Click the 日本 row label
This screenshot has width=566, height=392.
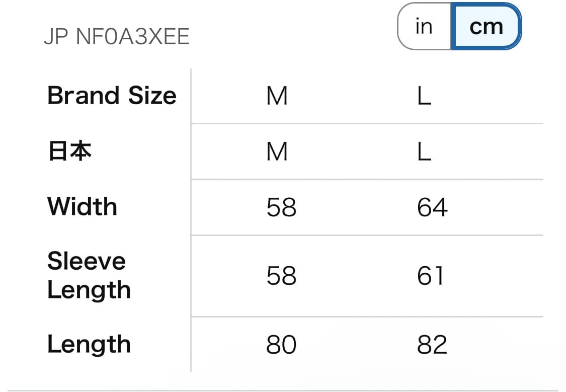click(69, 151)
